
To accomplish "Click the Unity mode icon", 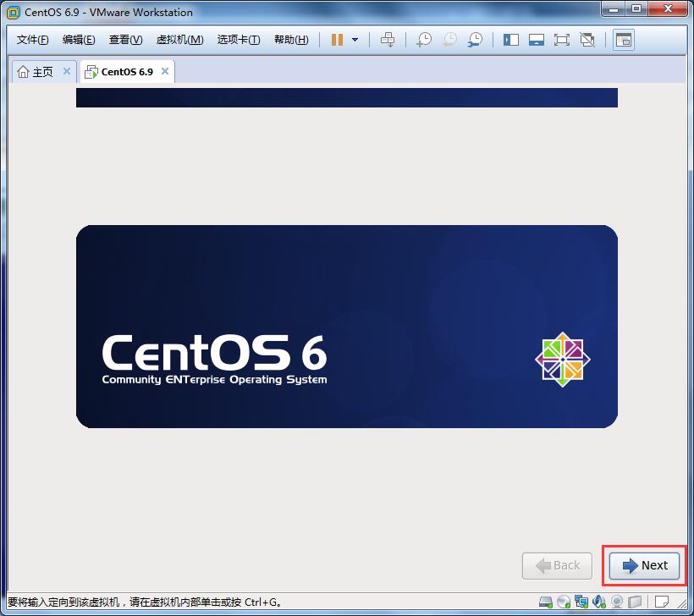I will click(x=587, y=40).
